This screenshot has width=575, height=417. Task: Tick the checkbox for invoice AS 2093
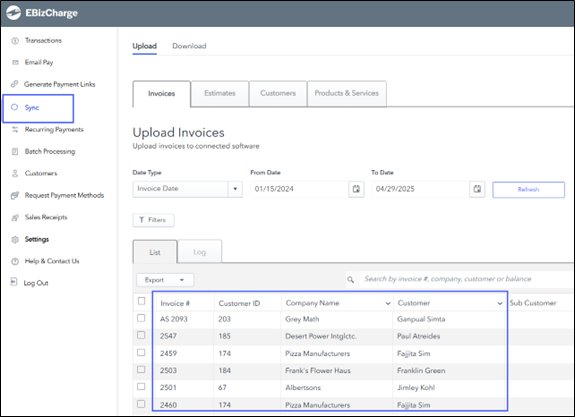click(x=141, y=318)
